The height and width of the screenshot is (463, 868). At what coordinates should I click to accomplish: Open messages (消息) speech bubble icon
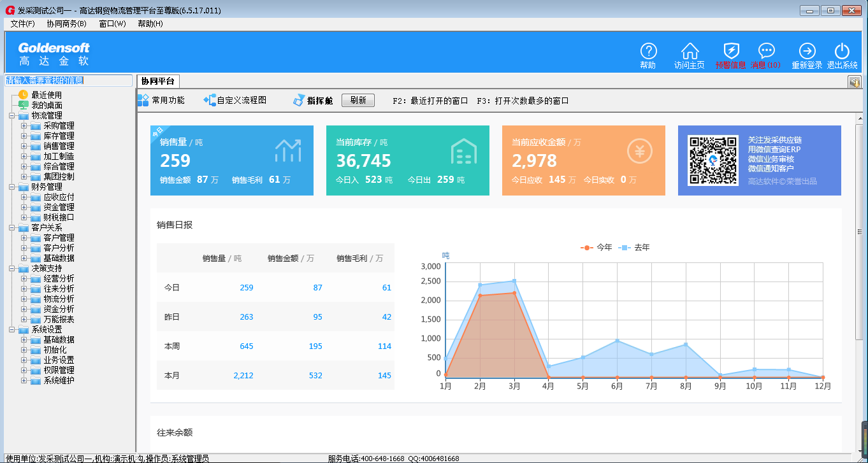point(766,52)
